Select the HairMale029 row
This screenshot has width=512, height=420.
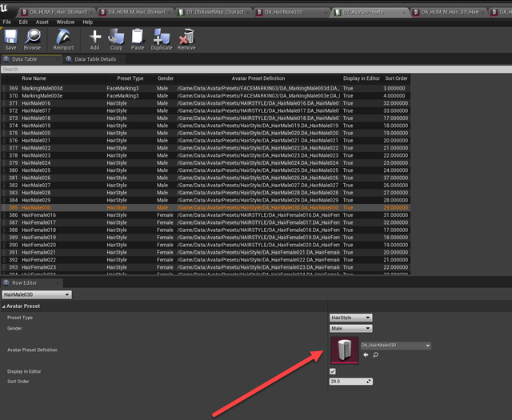206,200
